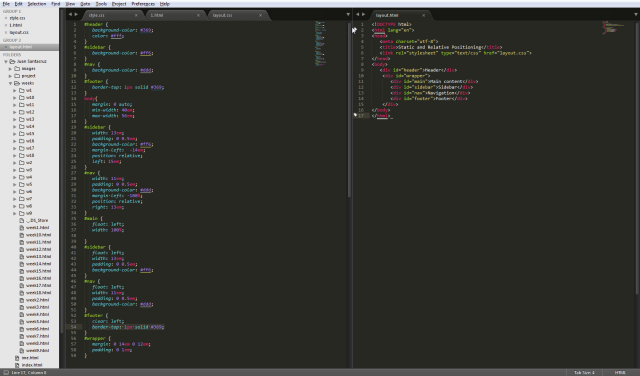
Task: Click the images folder icon
Action: click(17, 69)
